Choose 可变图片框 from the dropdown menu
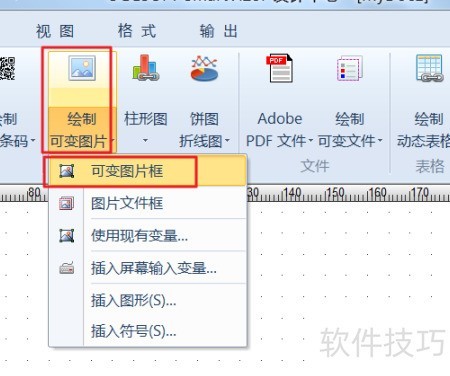The image size is (450, 376). coord(148,171)
